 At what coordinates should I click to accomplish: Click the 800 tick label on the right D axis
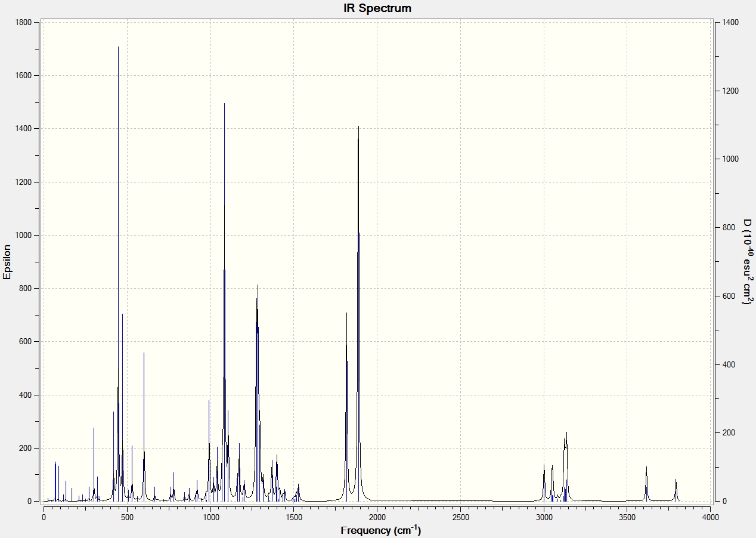729,228
